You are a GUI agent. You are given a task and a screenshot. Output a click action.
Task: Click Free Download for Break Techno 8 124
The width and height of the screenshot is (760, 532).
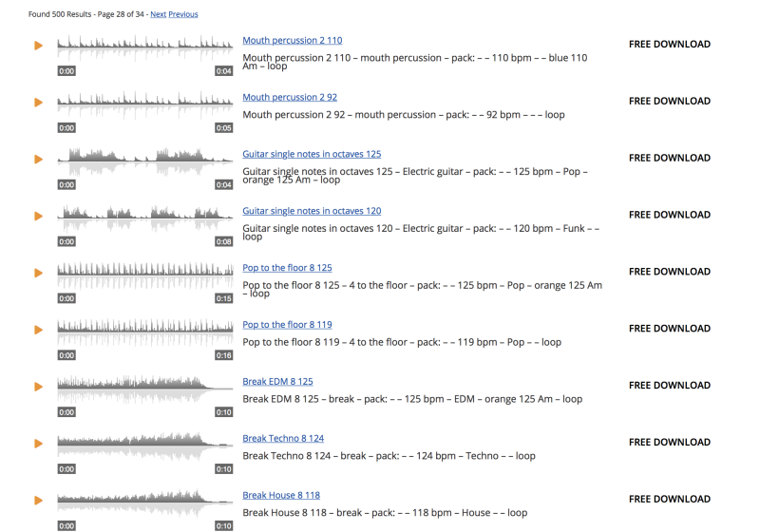coord(669,442)
